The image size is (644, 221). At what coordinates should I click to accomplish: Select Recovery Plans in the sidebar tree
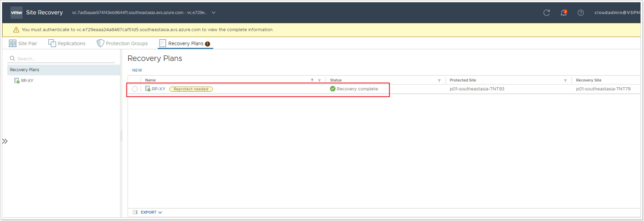tap(63, 70)
